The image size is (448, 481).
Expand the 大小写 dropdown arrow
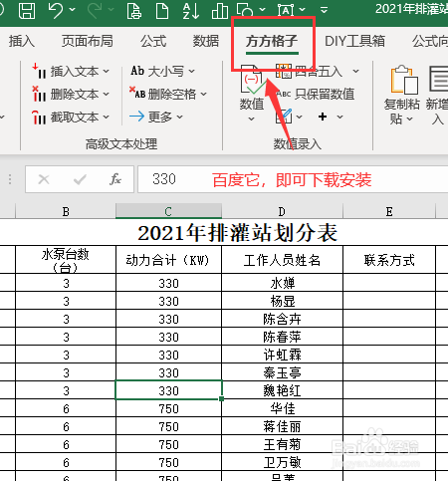click(x=191, y=71)
